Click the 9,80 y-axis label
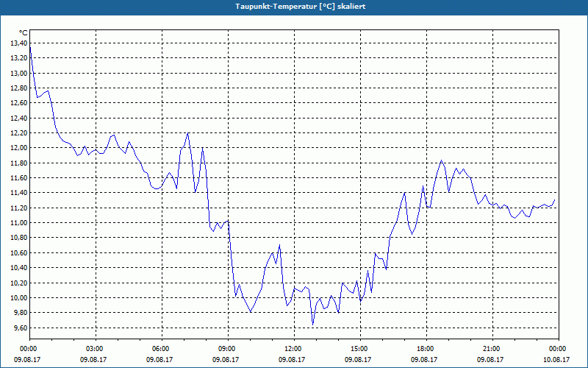The image size is (588, 368). (x=21, y=313)
